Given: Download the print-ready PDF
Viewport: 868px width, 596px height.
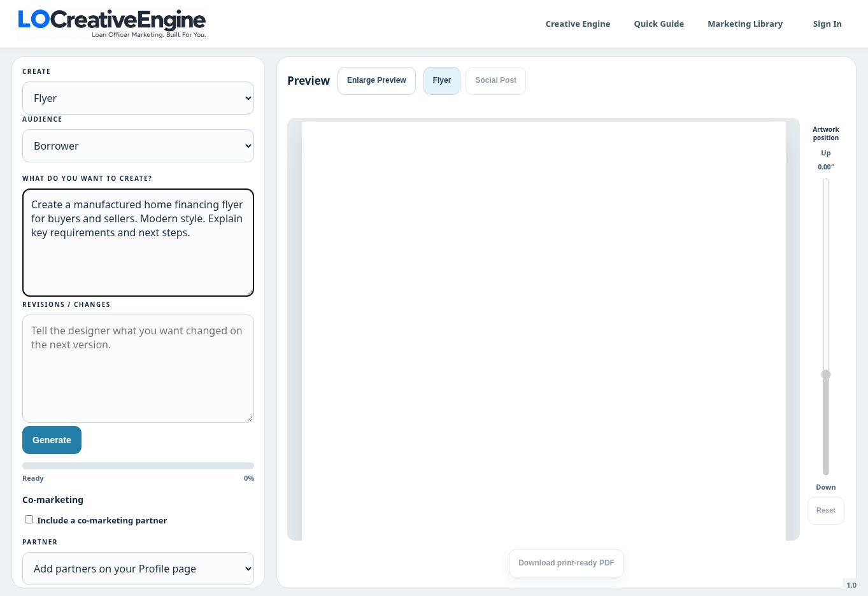Looking at the screenshot, I should click(566, 564).
